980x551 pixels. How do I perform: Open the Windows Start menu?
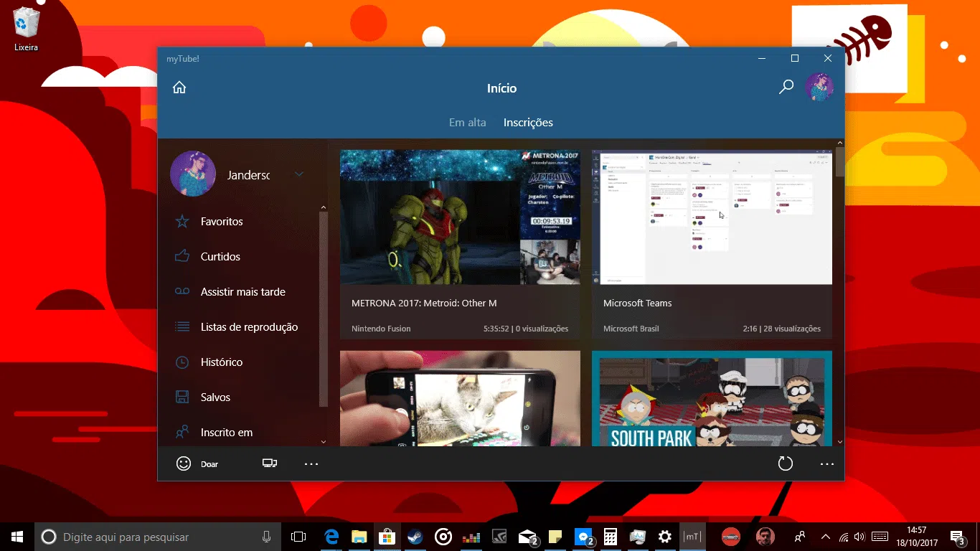click(x=17, y=537)
